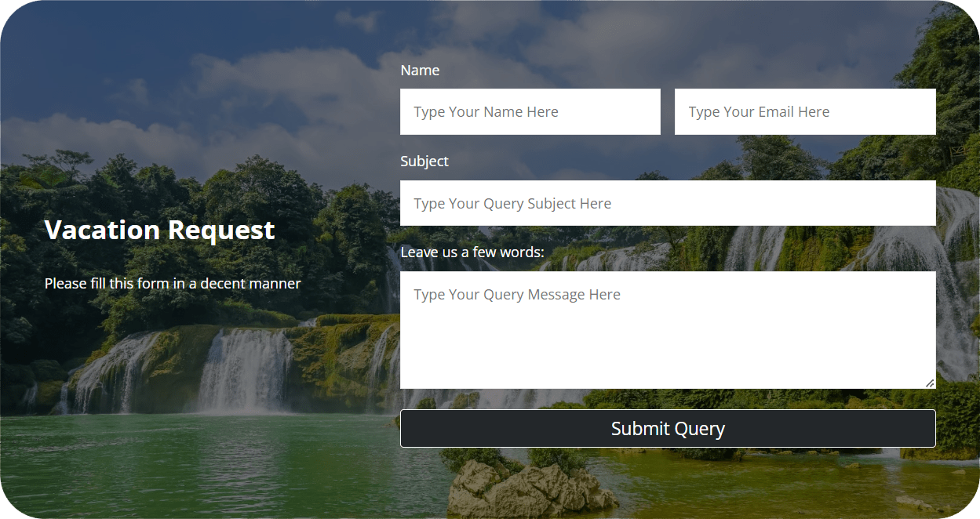Click the 'Vacation Request' heading
This screenshot has width=980, height=519.
point(159,230)
